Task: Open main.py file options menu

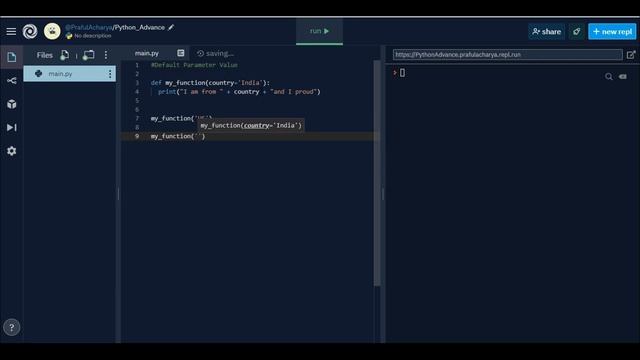Action: point(110,74)
